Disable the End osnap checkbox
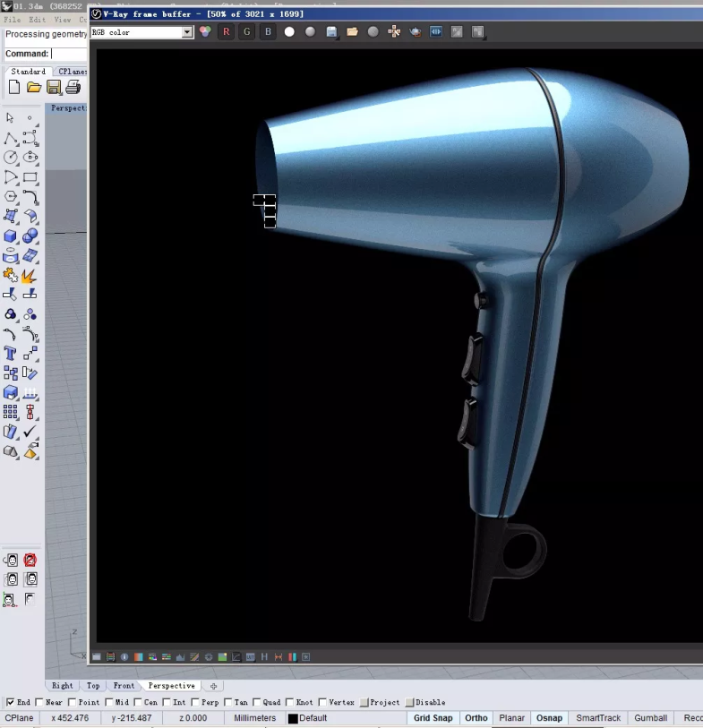 tap(11, 702)
